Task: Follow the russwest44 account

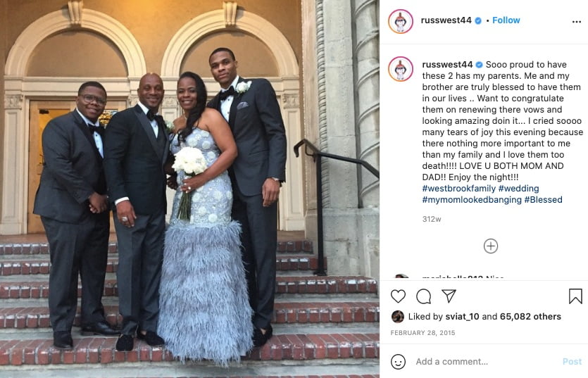Action: [506, 20]
